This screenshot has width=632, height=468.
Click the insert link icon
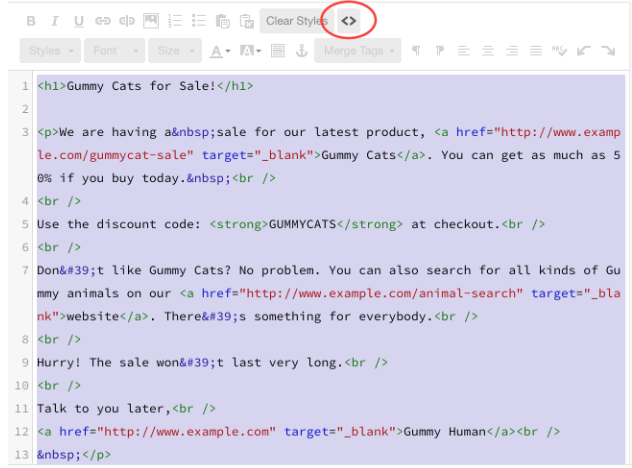[102, 21]
